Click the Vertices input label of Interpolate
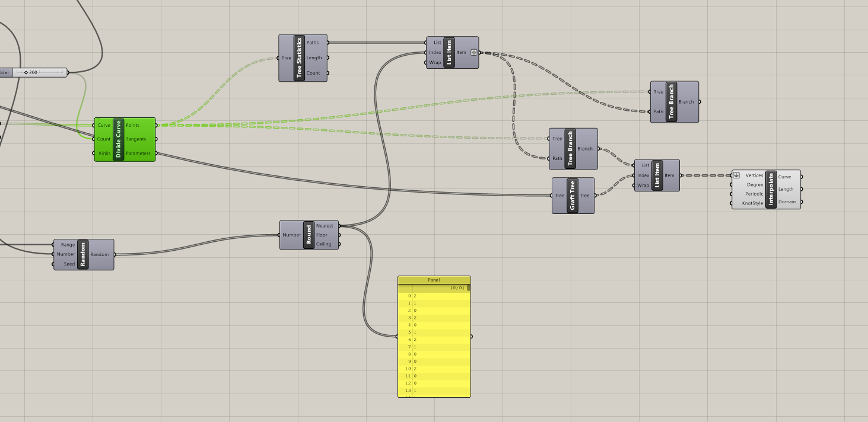The width and height of the screenshot is (868, 422). [x=754, y=175]
